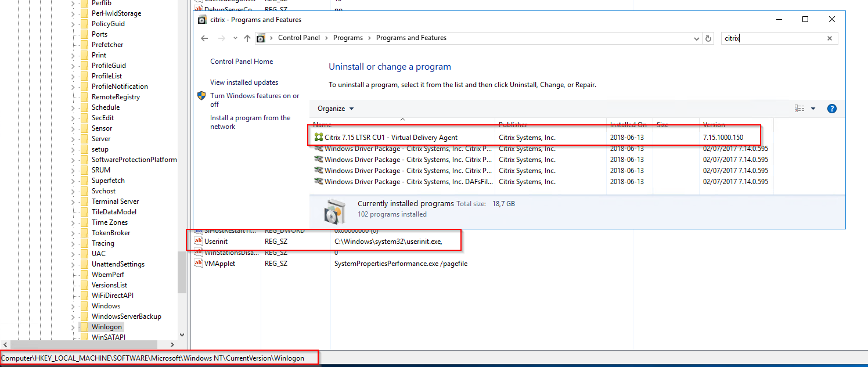
Task: Open the Organize dropdown menu
Action: tap(336, 109)
